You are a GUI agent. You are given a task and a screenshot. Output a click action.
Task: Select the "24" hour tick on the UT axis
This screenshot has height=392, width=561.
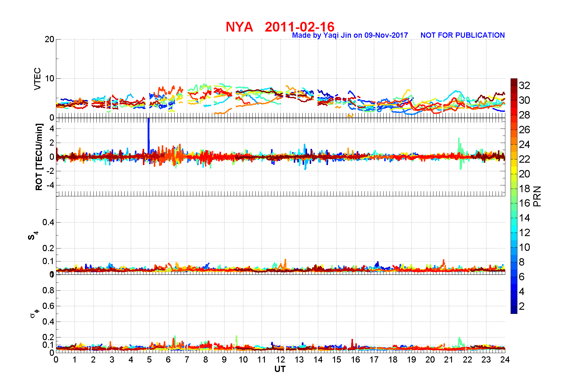pyautogui.click(x=505, y=360)
